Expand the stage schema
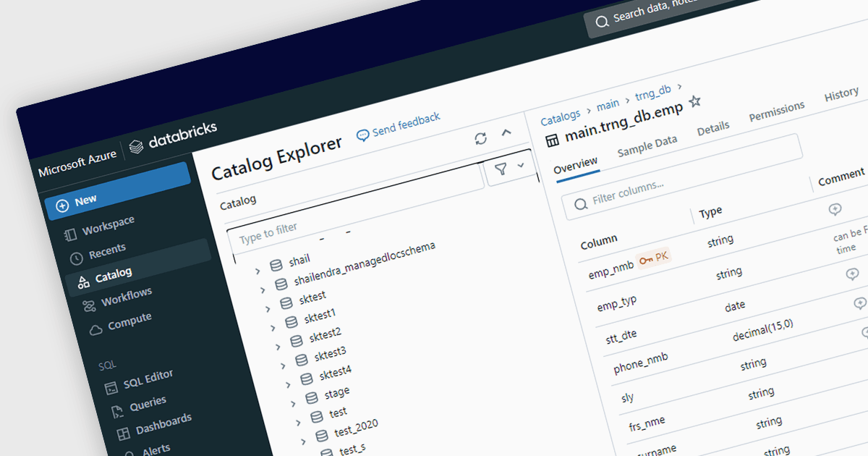The height and width of the screenshot is (456, 868). coord(293,404)
